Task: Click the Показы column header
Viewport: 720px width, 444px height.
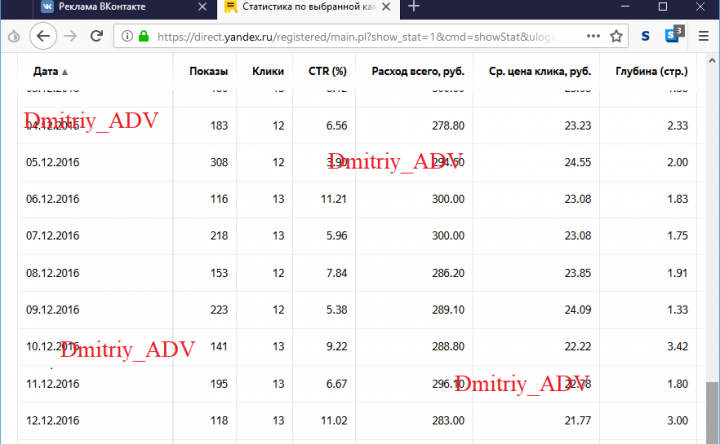Action: point(208,72)
